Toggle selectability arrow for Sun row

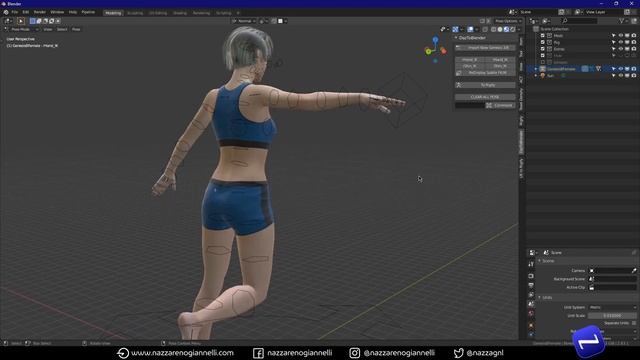(613, 76)
